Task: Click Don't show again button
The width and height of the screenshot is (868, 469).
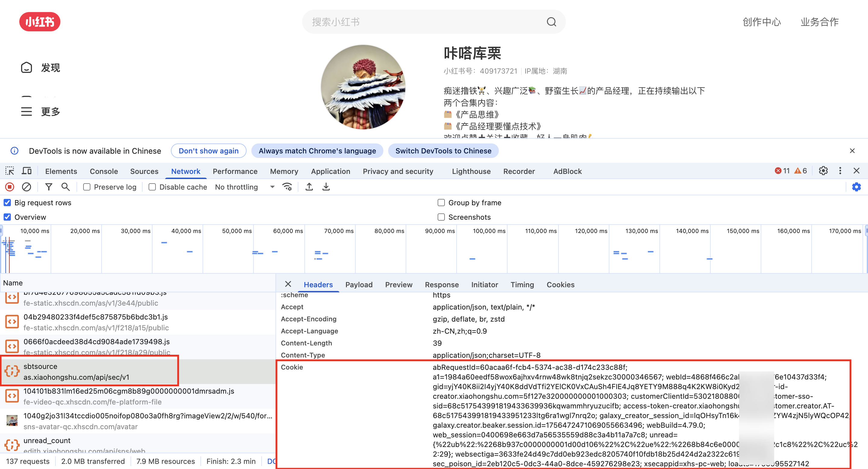Action: tap(209, 151)
